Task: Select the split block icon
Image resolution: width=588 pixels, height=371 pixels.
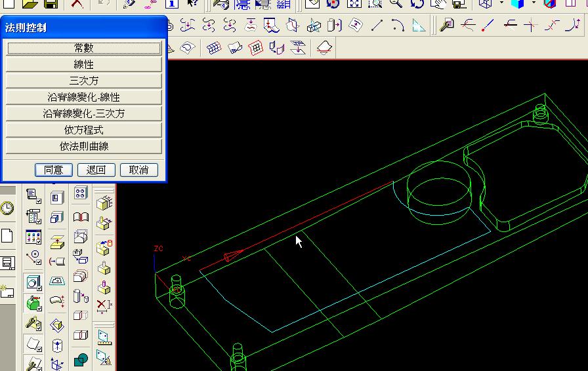Action: [81, 334]
